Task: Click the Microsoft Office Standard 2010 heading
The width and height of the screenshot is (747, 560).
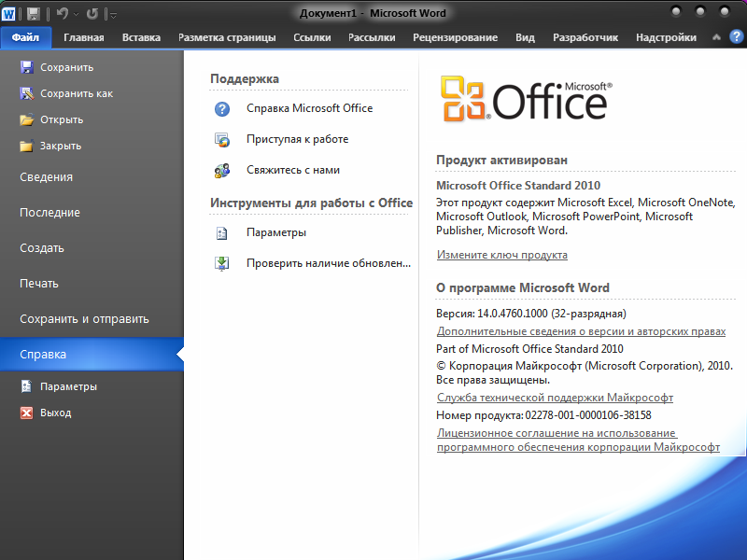Action: 518,186
